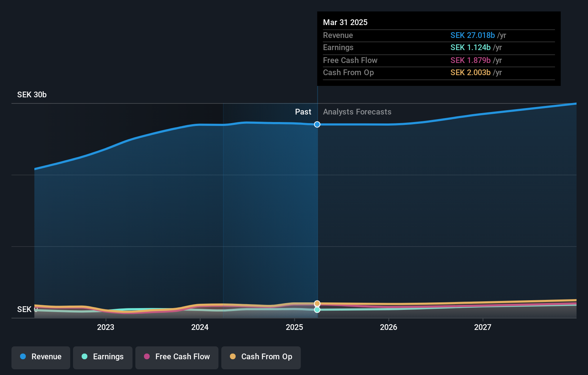588x375 pixels.
Task: Click the Past label on the chart
Action: tap(303, 112)
